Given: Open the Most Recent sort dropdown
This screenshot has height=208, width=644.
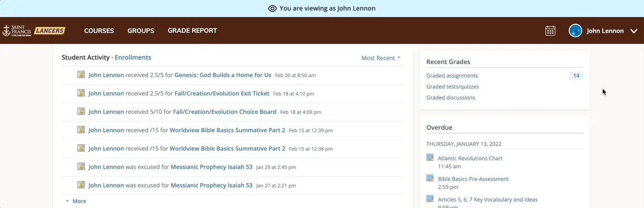Looking at the screenshot, I should tap(381, 58).
